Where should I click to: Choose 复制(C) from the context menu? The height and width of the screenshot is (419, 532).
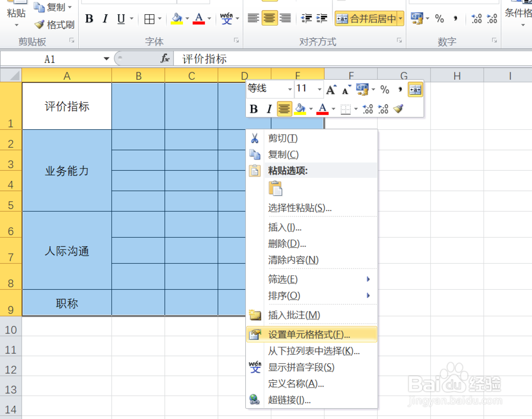(311, 155)
